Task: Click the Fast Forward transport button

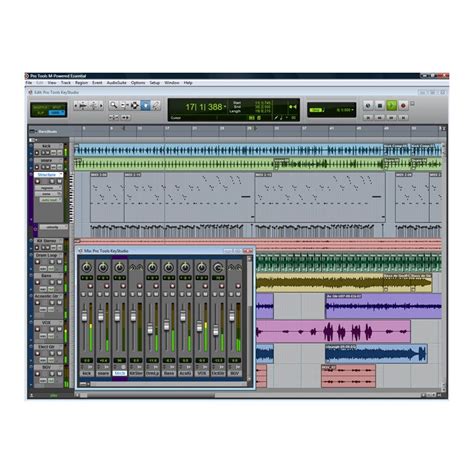Action: (x=391, y=117)
